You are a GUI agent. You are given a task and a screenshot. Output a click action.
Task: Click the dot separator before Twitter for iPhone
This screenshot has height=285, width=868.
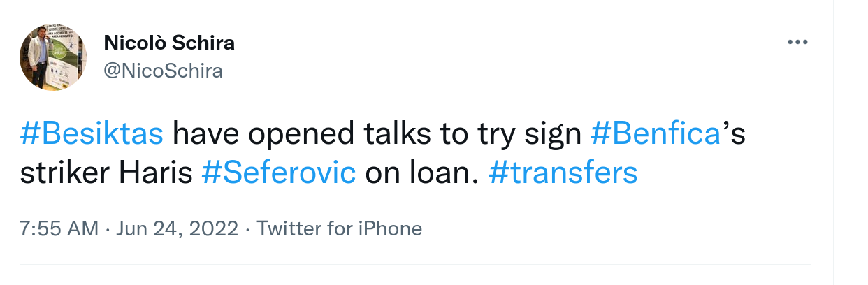coord(248,228)
